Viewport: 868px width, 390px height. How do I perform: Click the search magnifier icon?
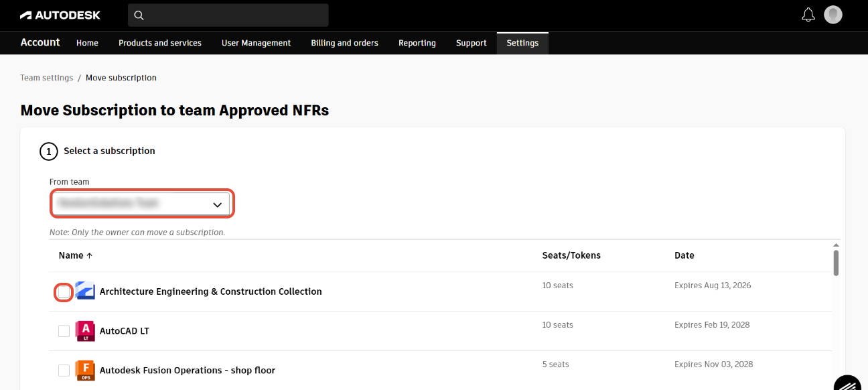[x=139, y=15]
